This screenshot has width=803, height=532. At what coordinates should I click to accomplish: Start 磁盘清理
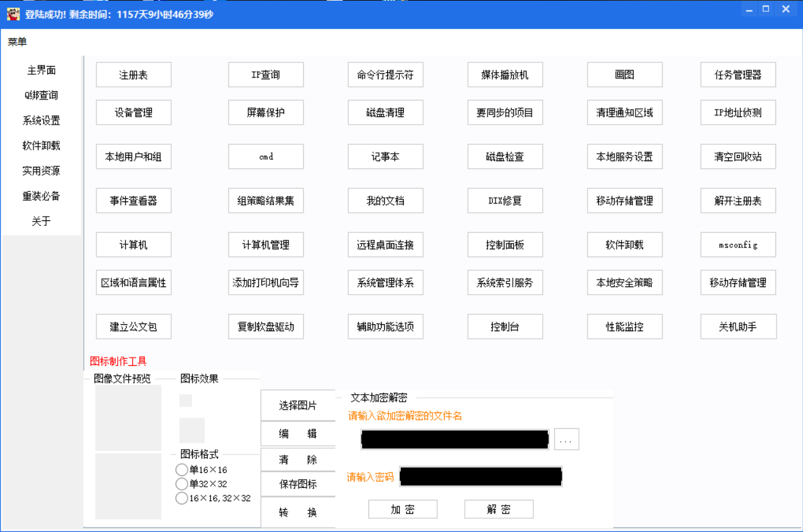(385, 113)
